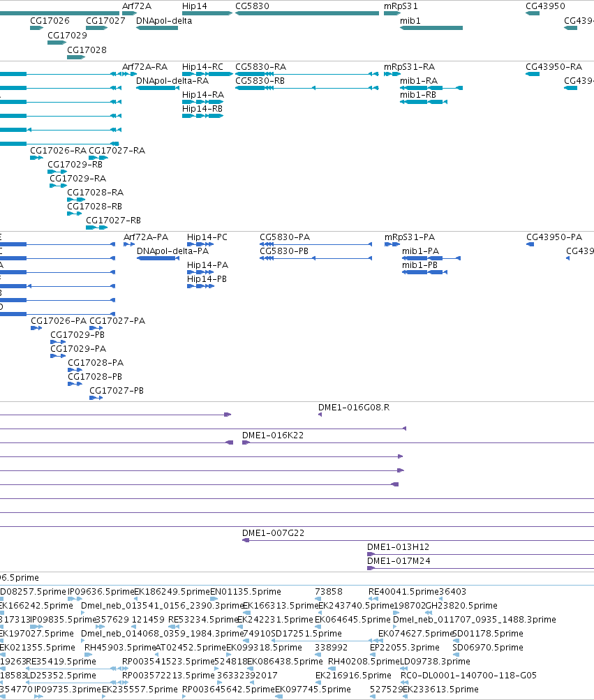Screen dimensions: 594x700
Task: Click EST label EN01135.5prime
Action: (246, 592)
